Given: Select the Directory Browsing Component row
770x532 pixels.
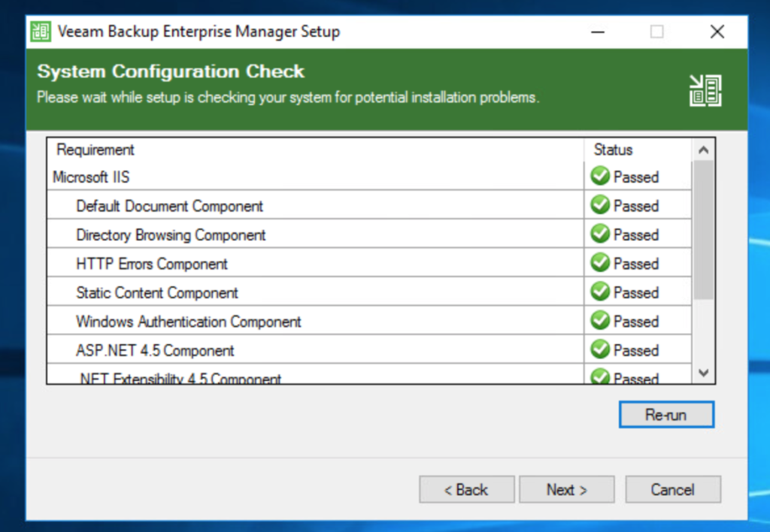Looking at the screenshot, I should (369, 234).
